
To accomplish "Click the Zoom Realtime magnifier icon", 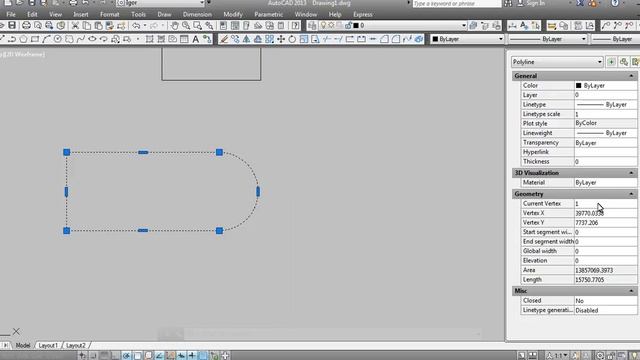I will pos(186,26).
